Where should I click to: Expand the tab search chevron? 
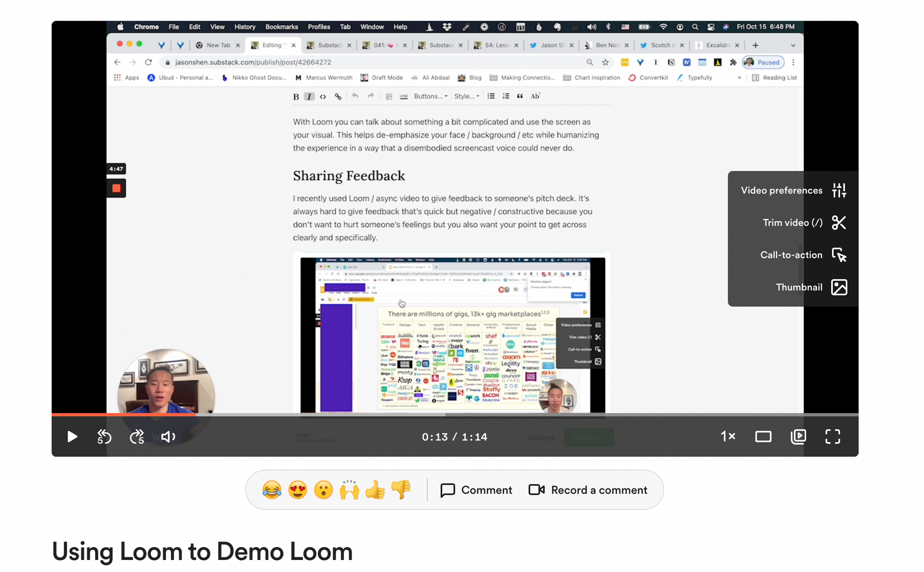793,45
